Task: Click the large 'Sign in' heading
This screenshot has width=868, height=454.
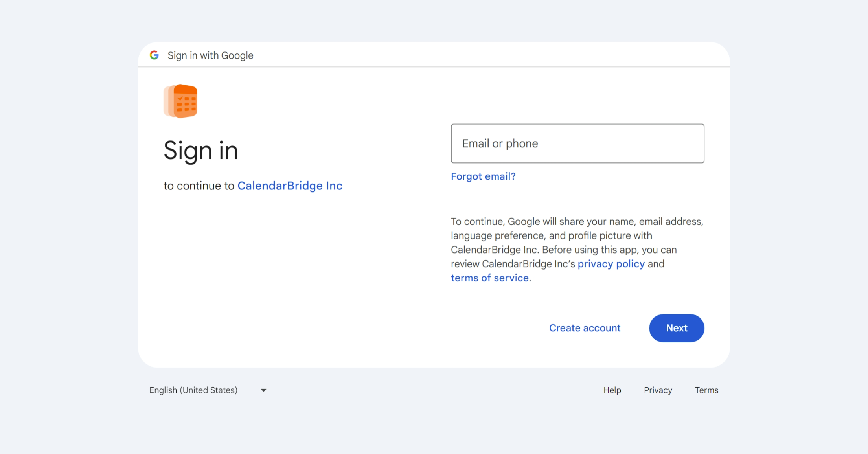Action: [201, 151]
